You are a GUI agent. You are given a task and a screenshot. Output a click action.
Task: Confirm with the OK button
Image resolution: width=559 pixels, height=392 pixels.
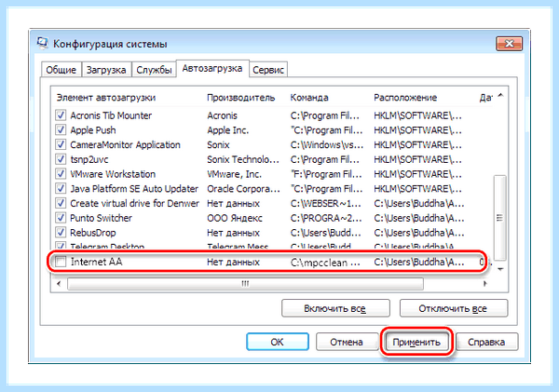(278, 342)
